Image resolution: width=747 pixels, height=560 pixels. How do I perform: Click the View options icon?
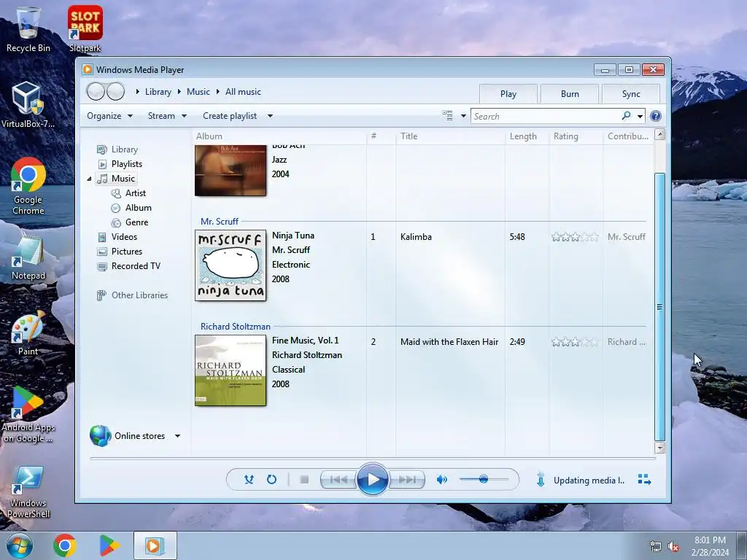(x=447, y=116)
